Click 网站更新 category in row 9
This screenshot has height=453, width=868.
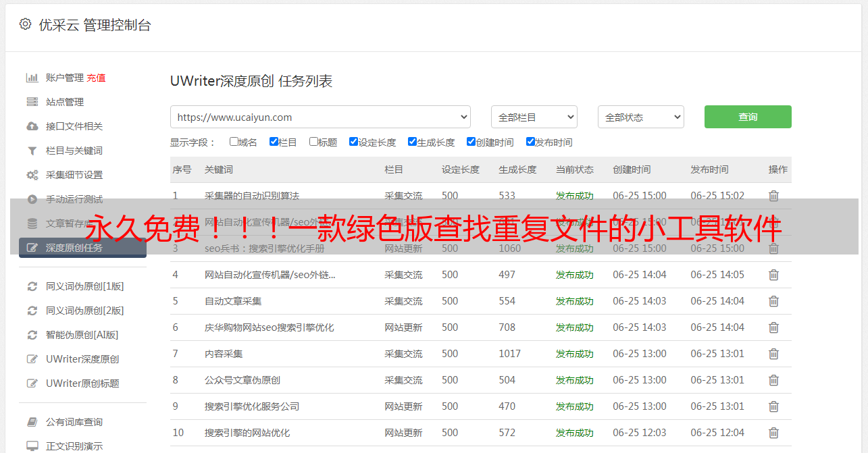pyautogui.click(x=403, y=406)
